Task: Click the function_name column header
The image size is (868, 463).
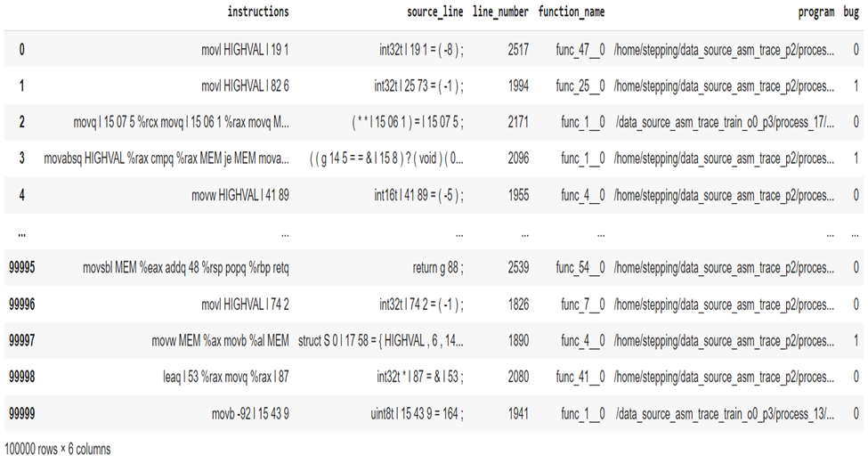Action: coord(572,12)
